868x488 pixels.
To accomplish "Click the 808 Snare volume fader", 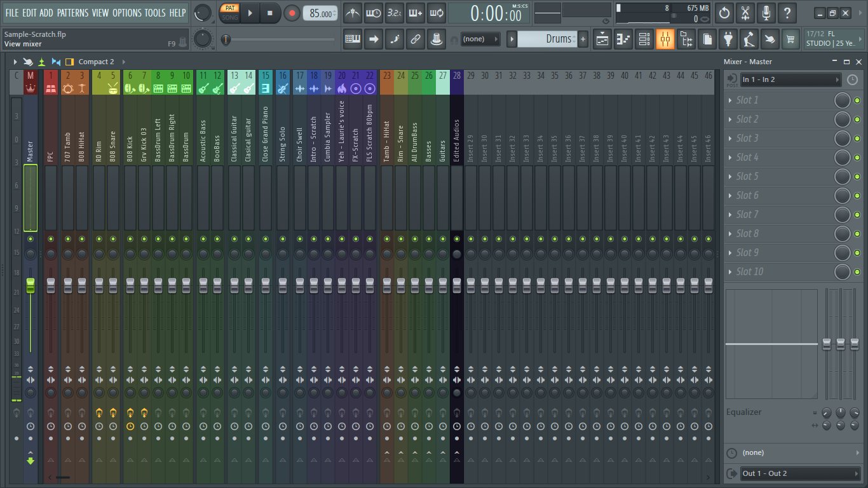I will pos(113,285).
